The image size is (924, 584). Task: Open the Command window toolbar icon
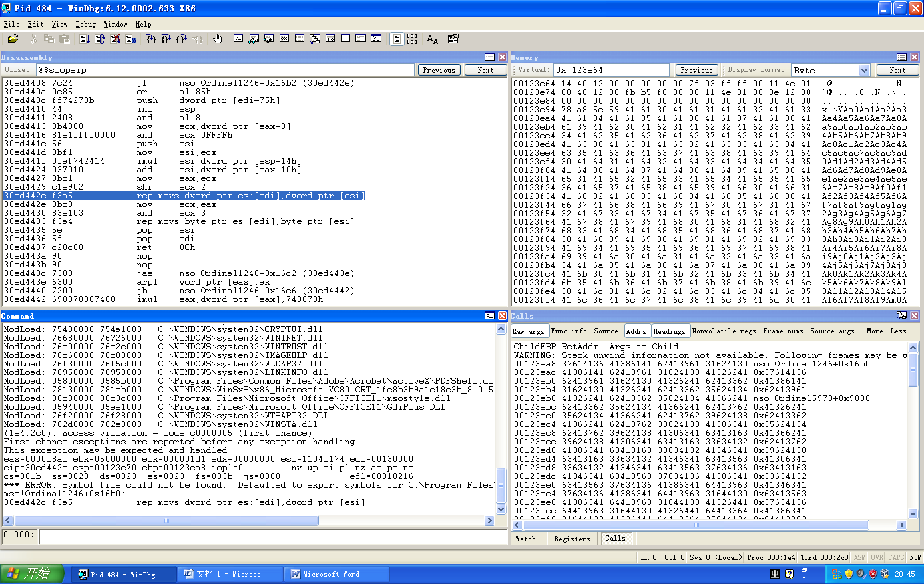coord(238,39)
